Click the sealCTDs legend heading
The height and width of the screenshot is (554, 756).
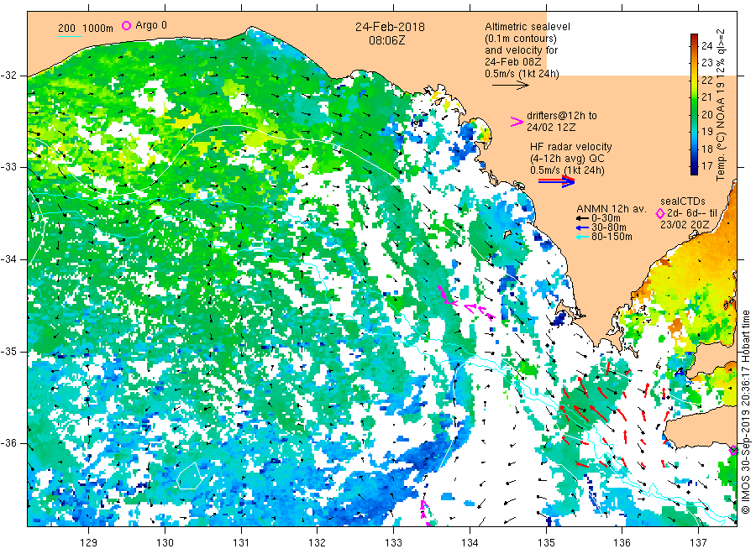click(683, 201)
